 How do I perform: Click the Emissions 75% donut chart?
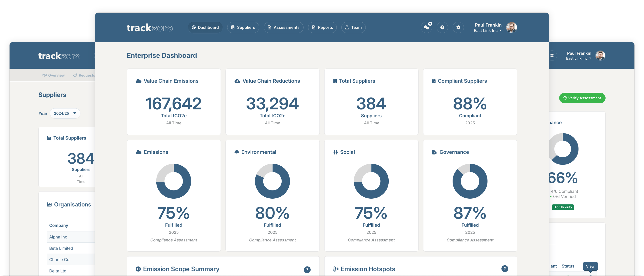click(x=174, y=181)
